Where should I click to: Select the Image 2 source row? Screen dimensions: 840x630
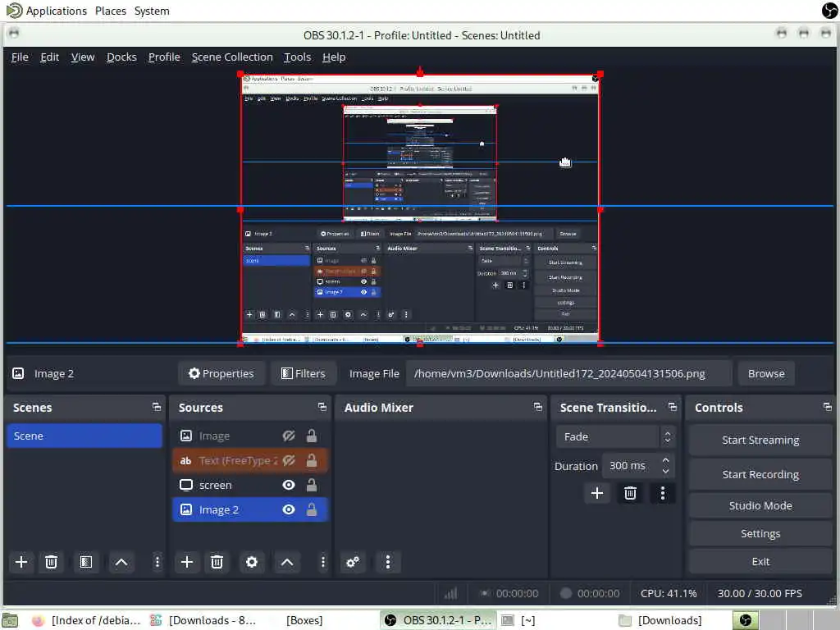[x=250, y=509]
